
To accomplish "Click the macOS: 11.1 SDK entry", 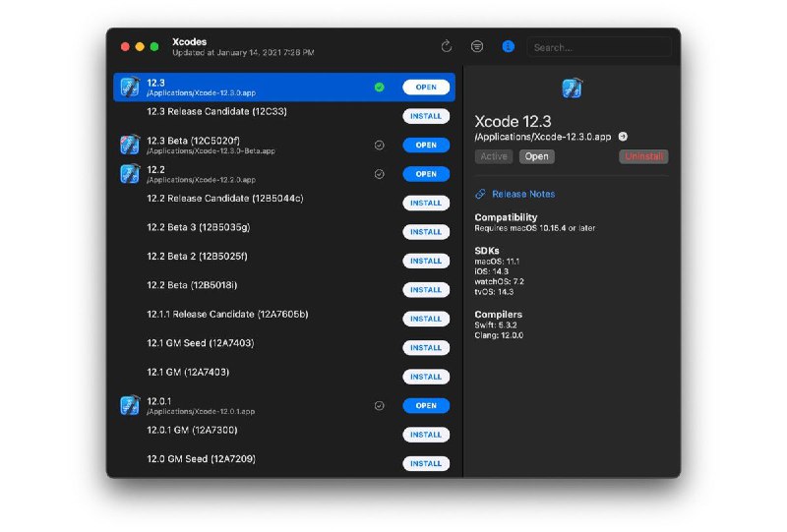I will 497,262.
